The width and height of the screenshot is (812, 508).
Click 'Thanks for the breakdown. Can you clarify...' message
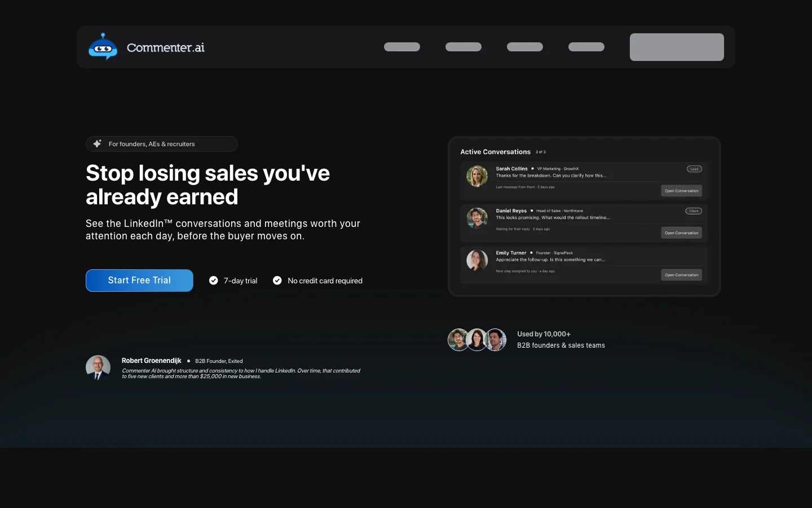(x=551, y=176)
